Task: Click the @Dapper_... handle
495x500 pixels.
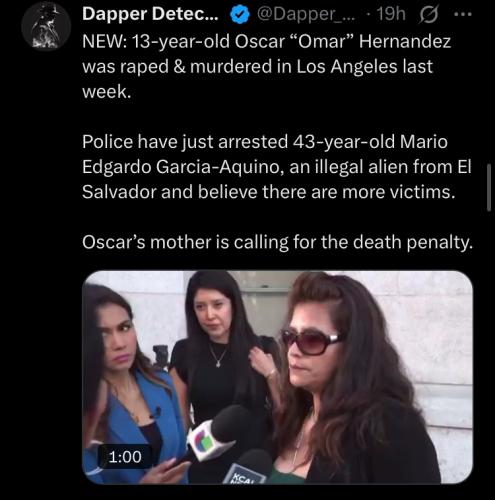Action: (304, 15)
